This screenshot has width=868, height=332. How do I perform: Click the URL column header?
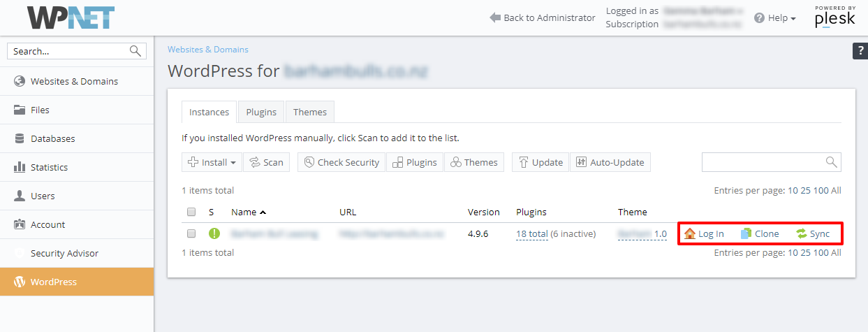coord(348,212)
